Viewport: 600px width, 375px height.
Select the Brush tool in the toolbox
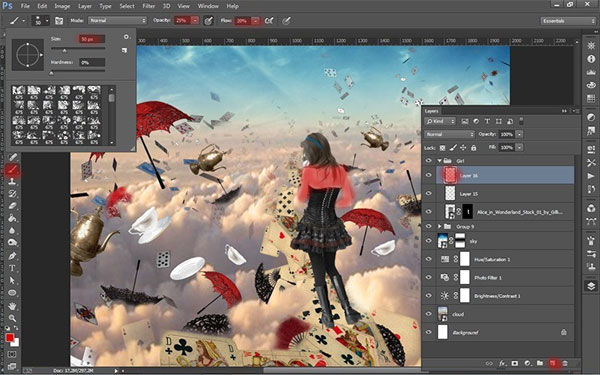(x=12, y=169)
